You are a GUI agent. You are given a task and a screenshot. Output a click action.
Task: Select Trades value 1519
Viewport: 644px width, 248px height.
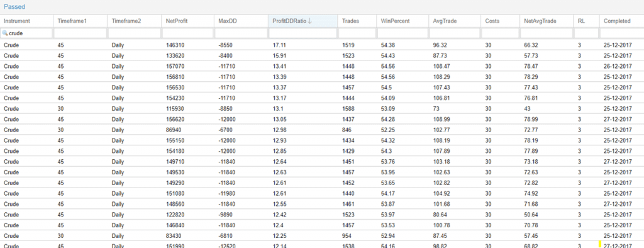[x=348, y=45]
